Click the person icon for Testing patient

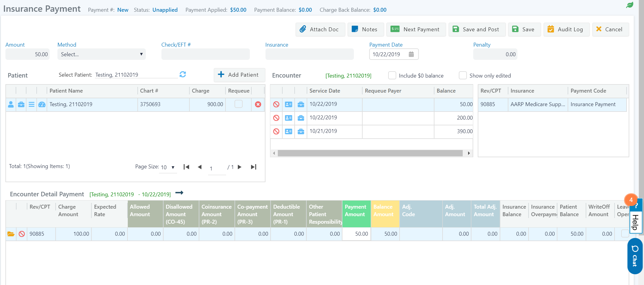click(x=11, y=104)
